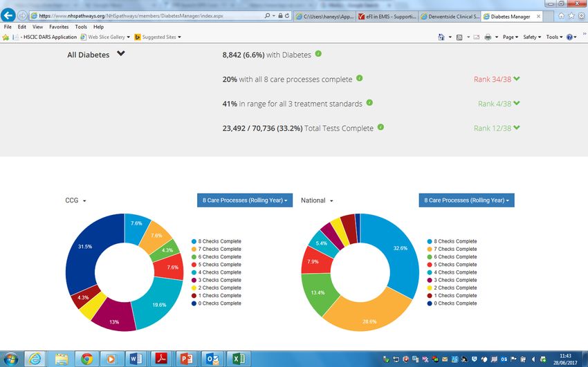Screen dimensions: 588x367
Task: Open Internet Explorer from the taskbar
Action: tap(35, 359)
